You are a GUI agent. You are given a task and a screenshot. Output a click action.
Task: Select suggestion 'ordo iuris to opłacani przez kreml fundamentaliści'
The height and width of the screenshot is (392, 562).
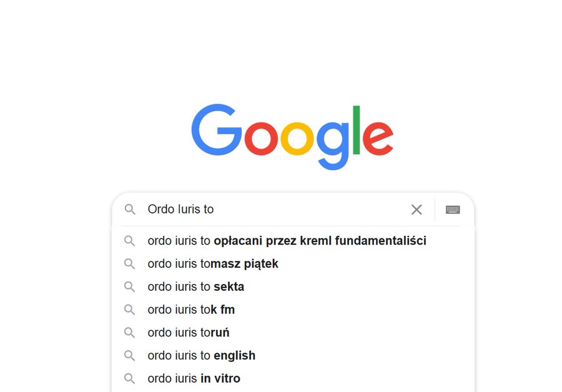[287, 241]
